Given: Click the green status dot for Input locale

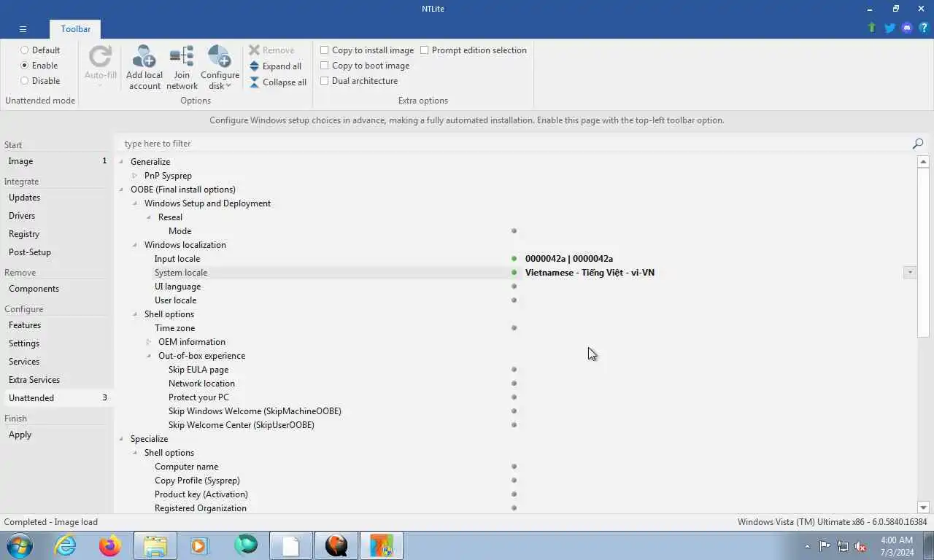Looking at the screenshot, I should click(x=514, y=259).
